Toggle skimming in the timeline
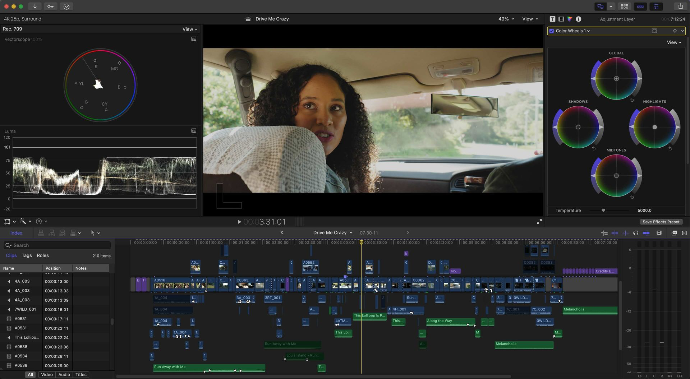Viewport: 690px width, 379px height. coord(615,233)
